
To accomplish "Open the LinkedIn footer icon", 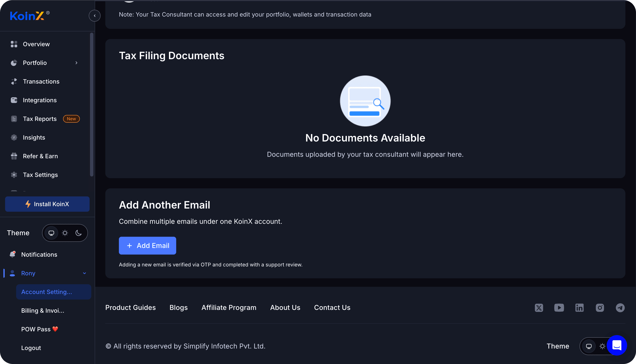I will [x=579, y=308].
